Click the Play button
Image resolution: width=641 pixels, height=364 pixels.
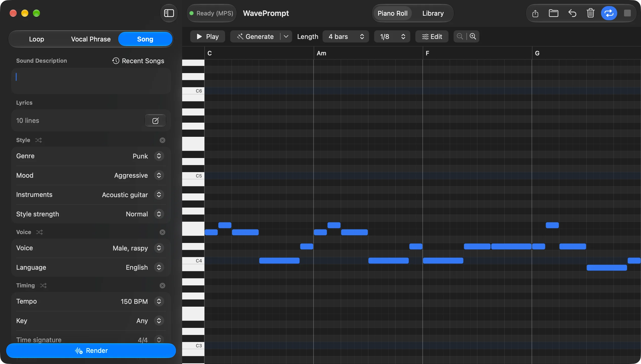[208, 36]
